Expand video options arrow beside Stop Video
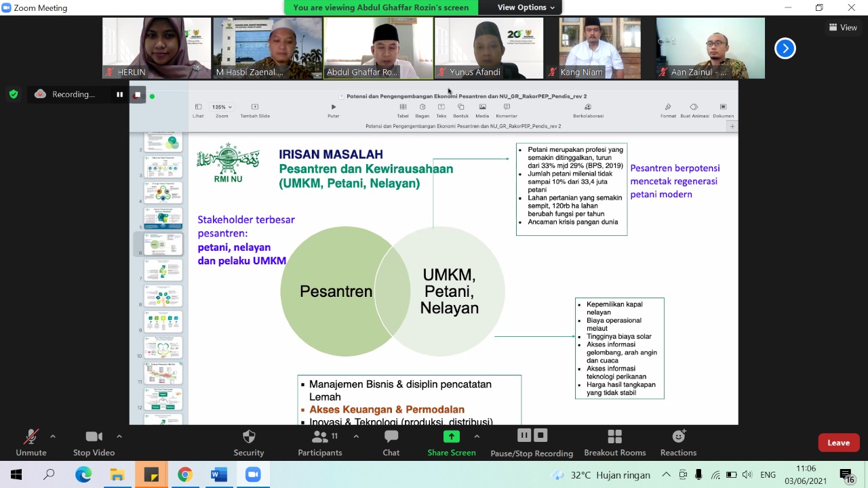The height and width of the screenshot is (488, 868). (119, 436)
